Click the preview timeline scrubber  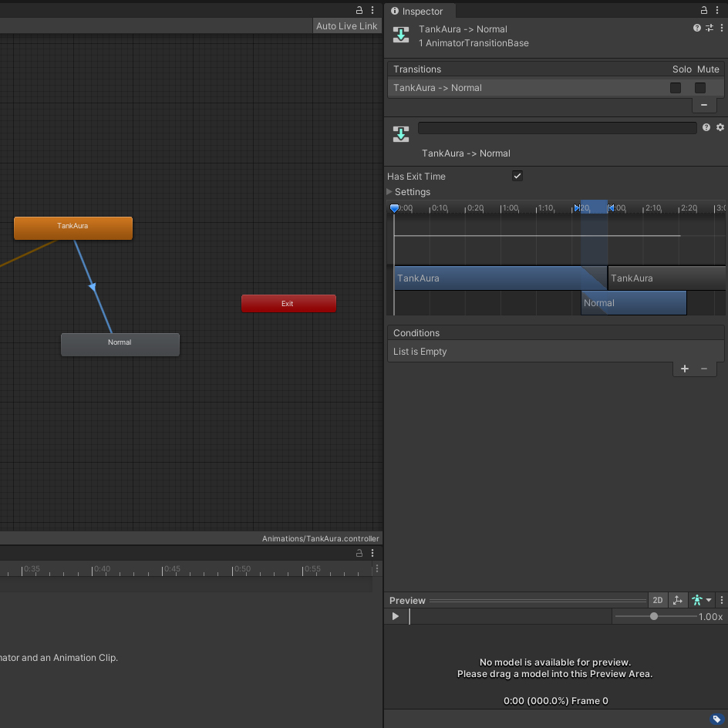pyautogui.click(x=510, y=616)
